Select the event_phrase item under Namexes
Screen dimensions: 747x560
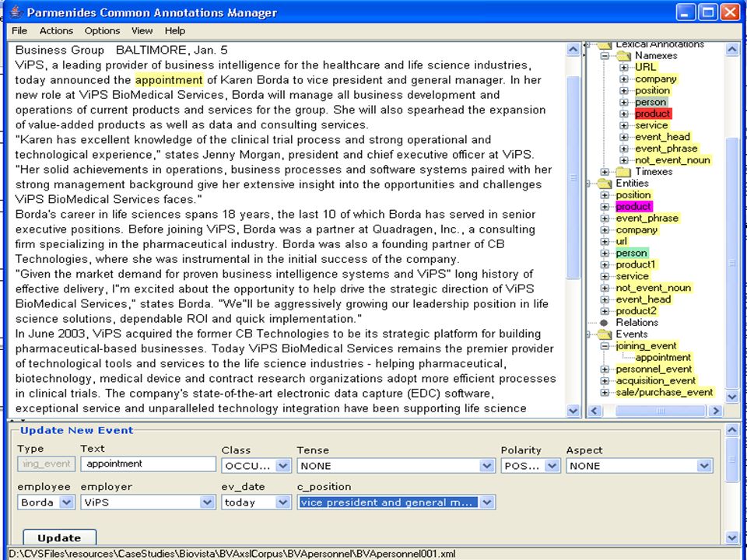pyautogui.click(x=666, y=149)
